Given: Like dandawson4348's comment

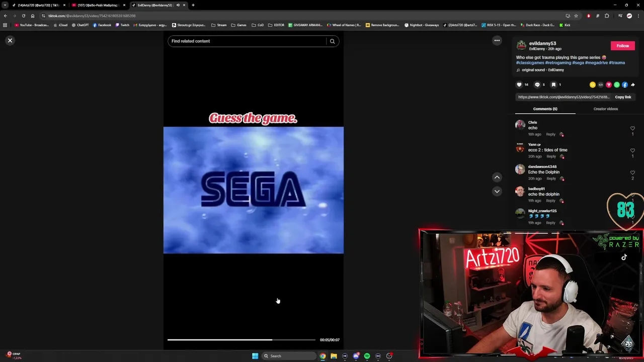Looking at the screenshot, I should click(632, 172).
